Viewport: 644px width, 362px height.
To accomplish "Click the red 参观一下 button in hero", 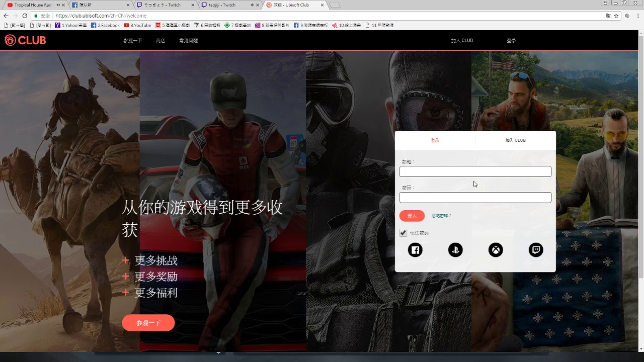I will [x=148, y=323].
